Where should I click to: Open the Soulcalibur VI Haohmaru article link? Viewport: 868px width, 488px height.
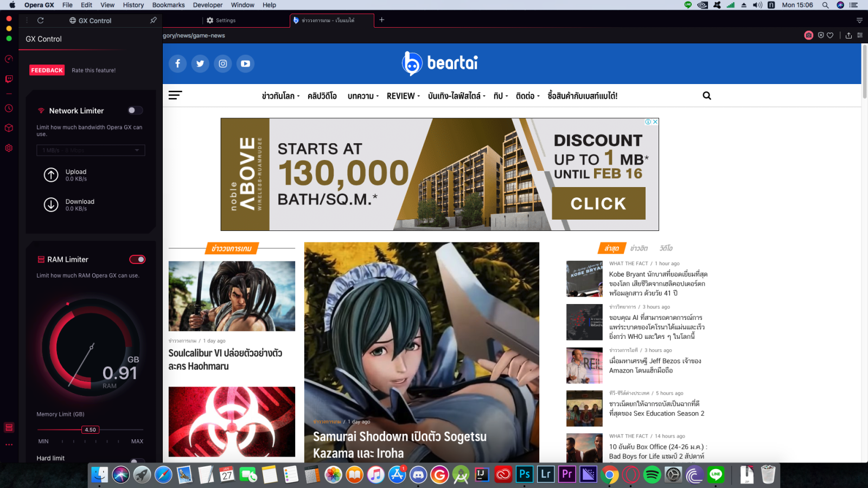(225, 359)
